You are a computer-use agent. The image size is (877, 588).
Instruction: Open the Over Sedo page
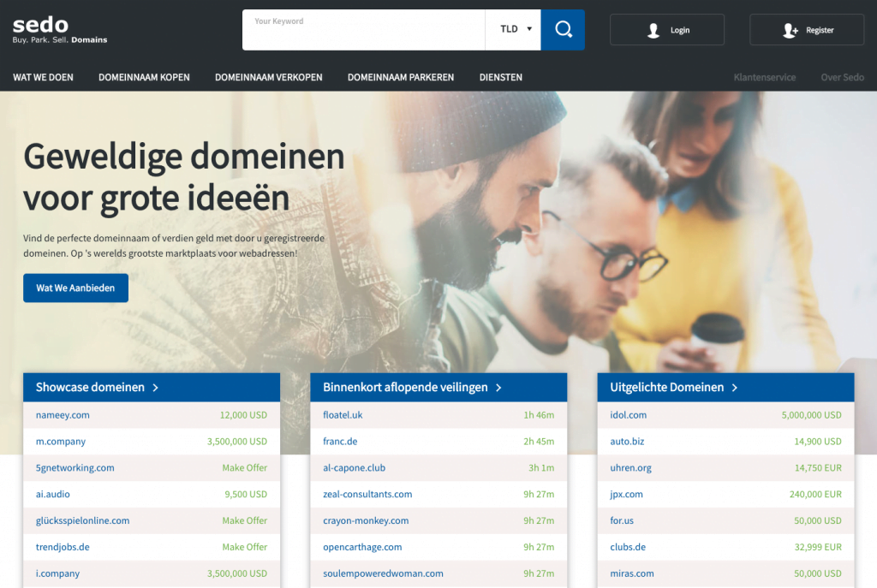pos(842,77)
